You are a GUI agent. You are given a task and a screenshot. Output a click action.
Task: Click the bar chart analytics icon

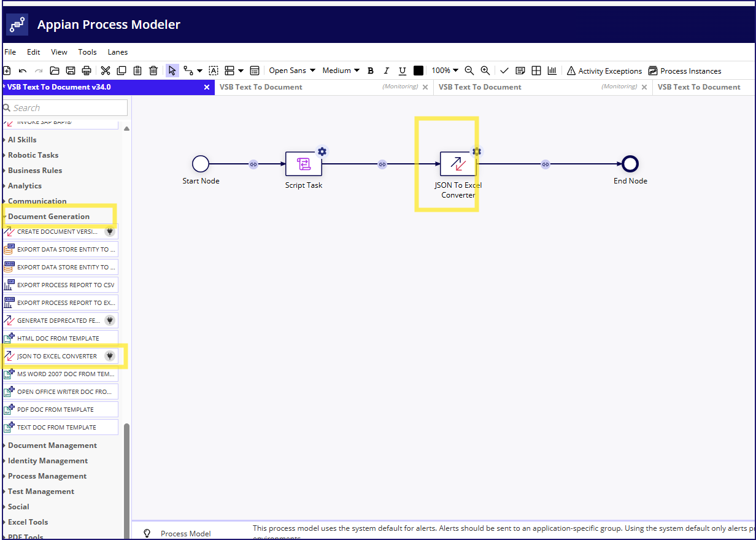552,71
